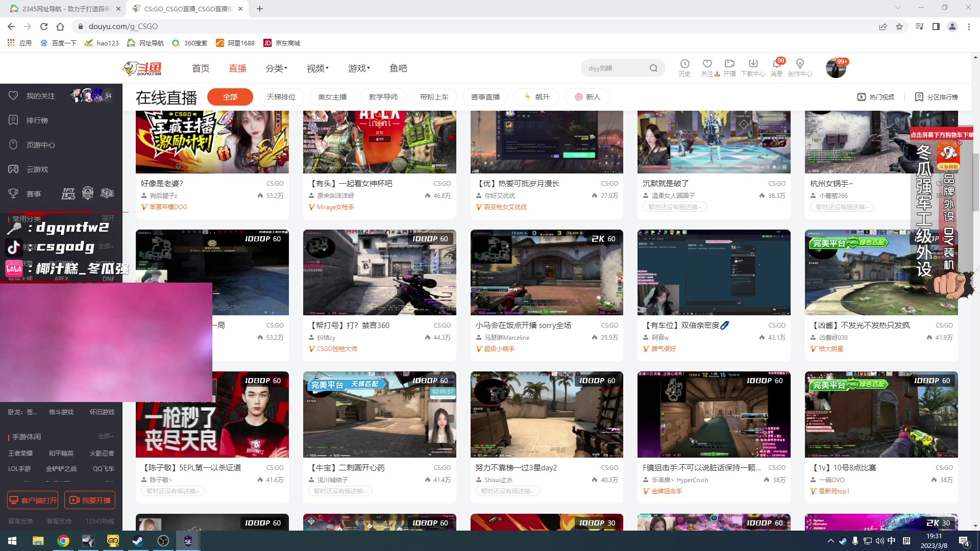The height and width of the screenshot is (551, 980).
Task: Click the taskbar volume icon
Action: point(879,541)
